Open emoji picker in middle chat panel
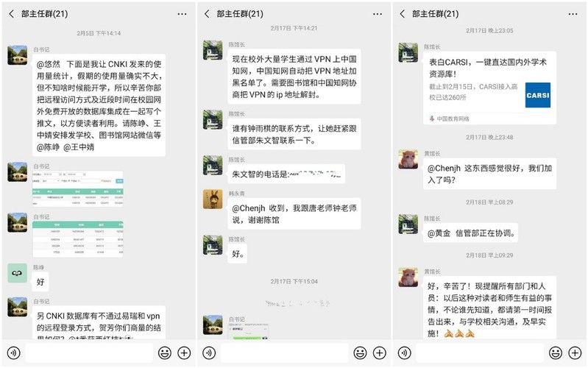The image size is (588, 368). click(x=360, y=353)
